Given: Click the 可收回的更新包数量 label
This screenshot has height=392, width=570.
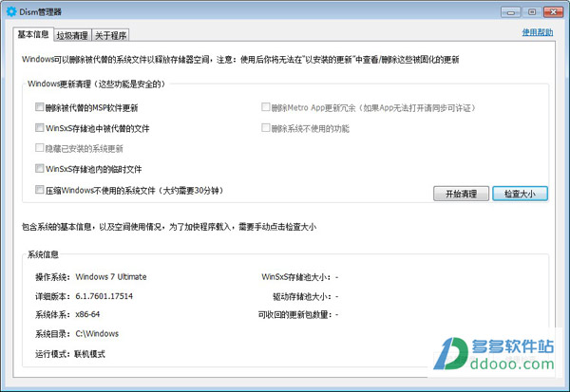Looking at the screenshot, I should click(294, 314).
